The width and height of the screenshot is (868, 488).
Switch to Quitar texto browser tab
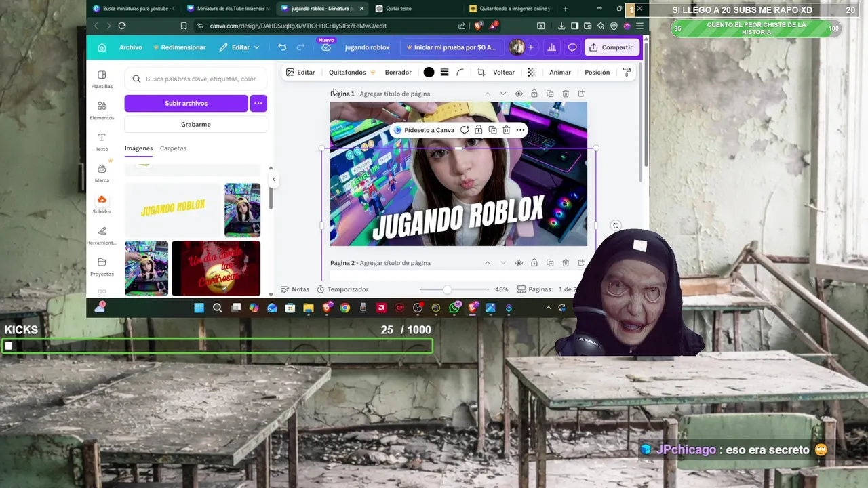pos(399,9)
